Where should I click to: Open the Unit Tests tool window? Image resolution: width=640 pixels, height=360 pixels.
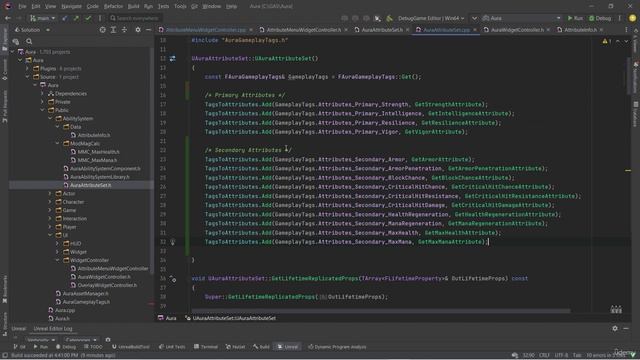172,347
